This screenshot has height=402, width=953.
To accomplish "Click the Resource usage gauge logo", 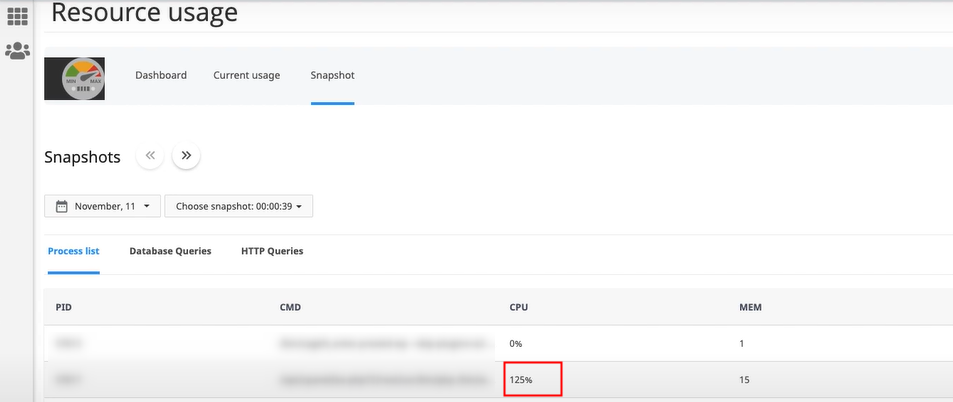I will pos(75,78).
